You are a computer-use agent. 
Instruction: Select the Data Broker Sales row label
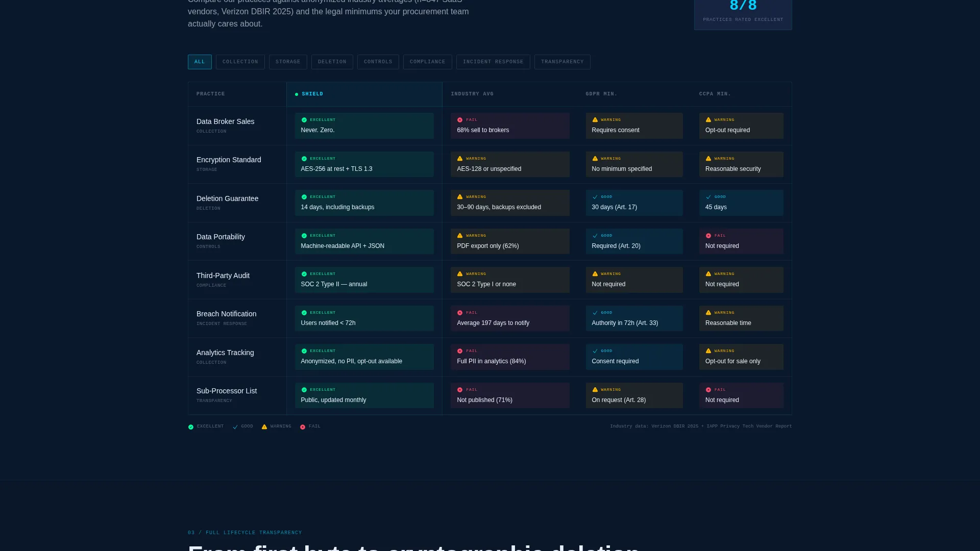point(225,121)
